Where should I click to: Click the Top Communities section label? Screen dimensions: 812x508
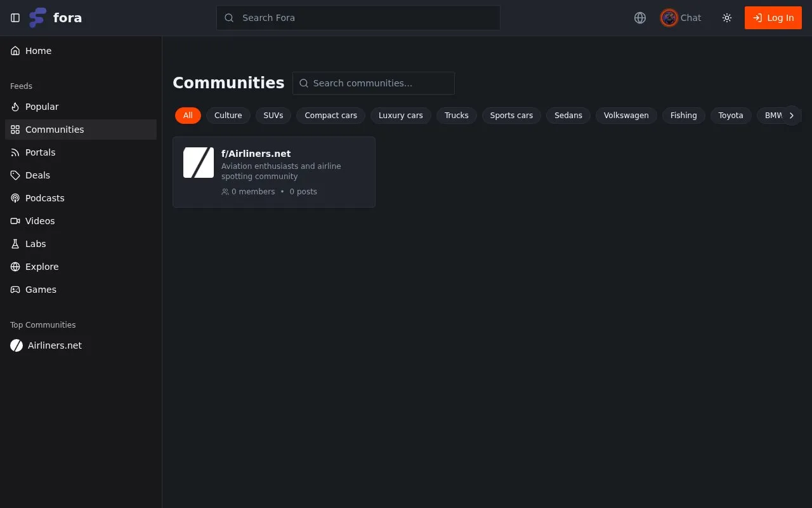click(x=43, y=325)
